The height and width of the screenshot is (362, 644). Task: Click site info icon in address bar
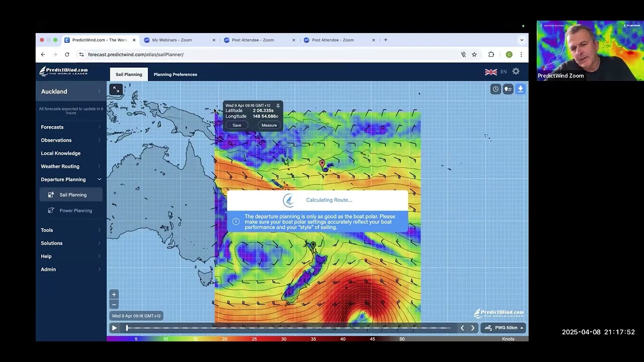[x=81, y=54]
